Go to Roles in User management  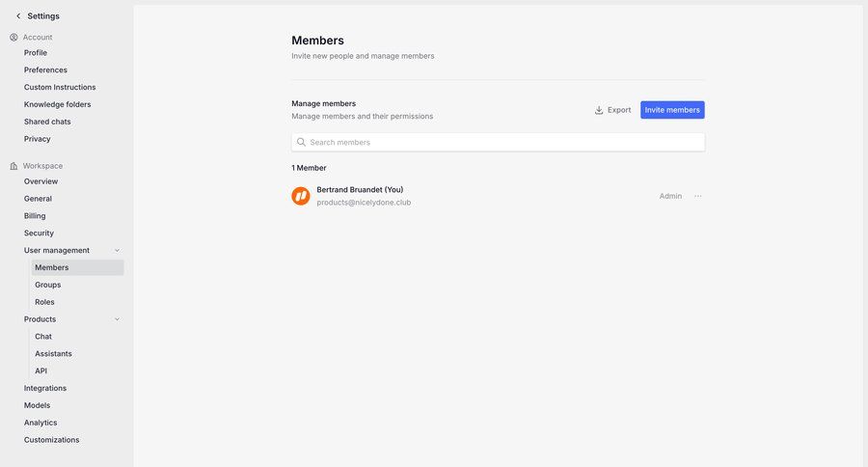click(x=44, y=302)
